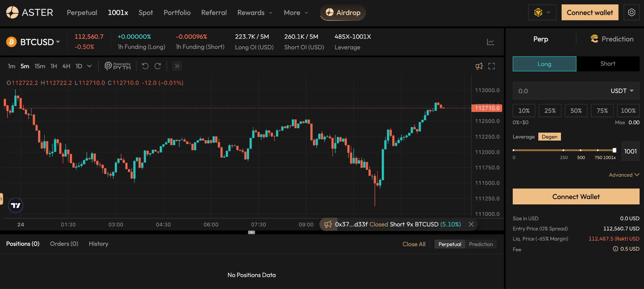This screenshot has width=644, height=289.
Task: Dismiss the closed short trade notification
Action: (471, 224)
